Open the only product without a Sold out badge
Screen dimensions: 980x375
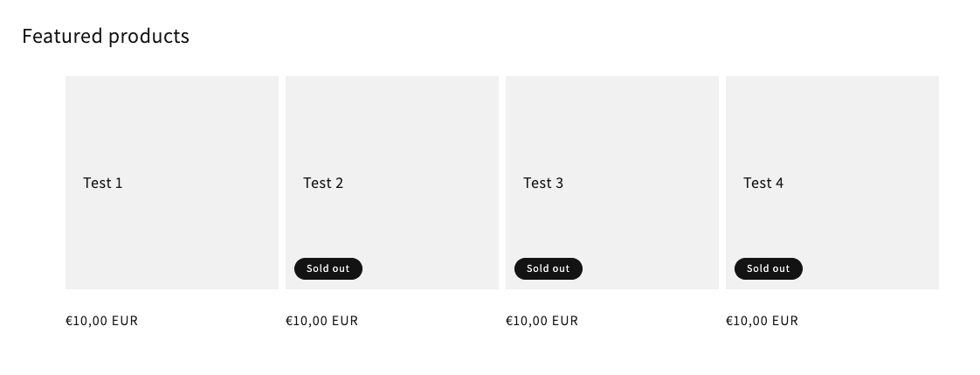[x=103, y=183]
